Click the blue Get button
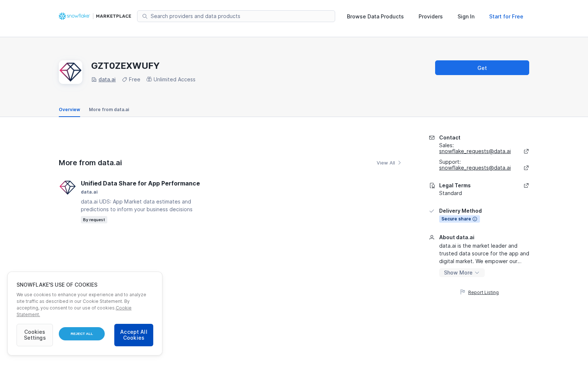Viewport: 588px width, 368px height. click(482, 68)
